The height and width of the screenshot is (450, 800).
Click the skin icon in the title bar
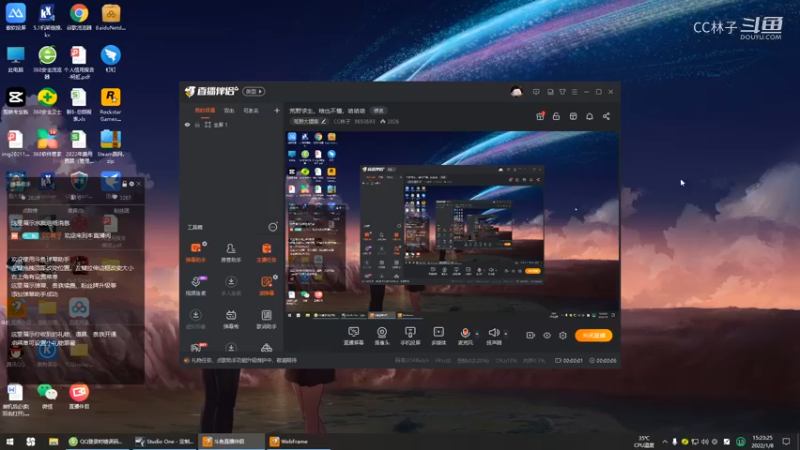coord(562,92)
